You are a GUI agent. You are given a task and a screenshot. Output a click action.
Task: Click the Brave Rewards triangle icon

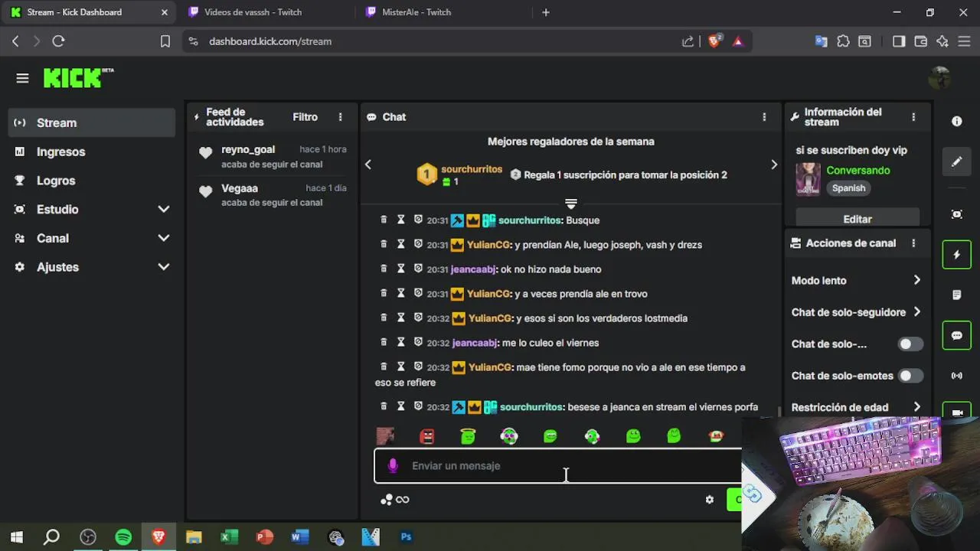point(738,41)
